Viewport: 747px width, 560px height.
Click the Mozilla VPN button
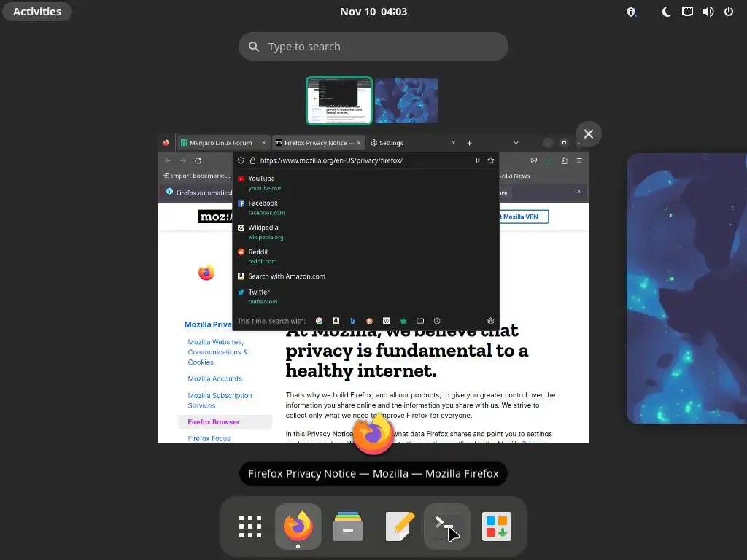[524, 217]
